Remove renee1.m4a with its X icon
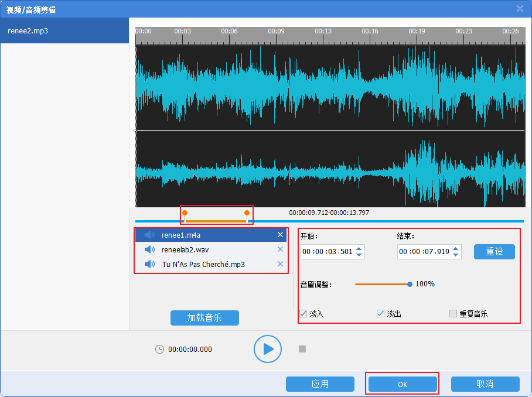The width and height of the screenshot is (532, 397). click(x=280, y=235)
